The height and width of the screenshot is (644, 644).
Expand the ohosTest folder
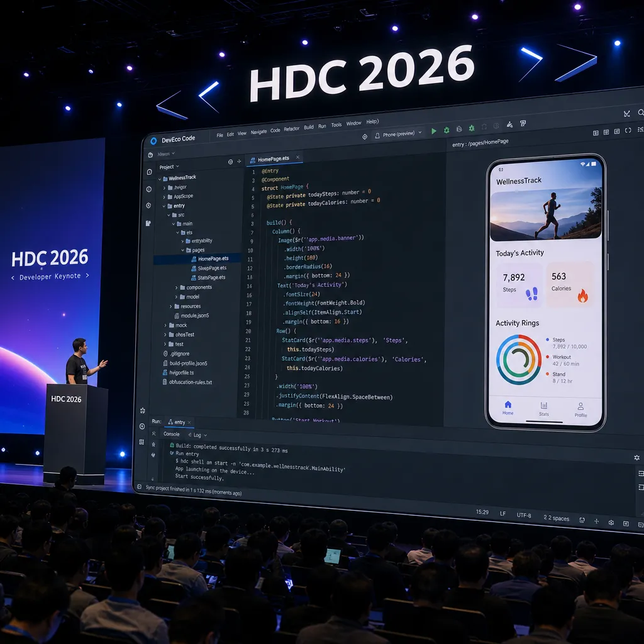[x=165, y=335]
